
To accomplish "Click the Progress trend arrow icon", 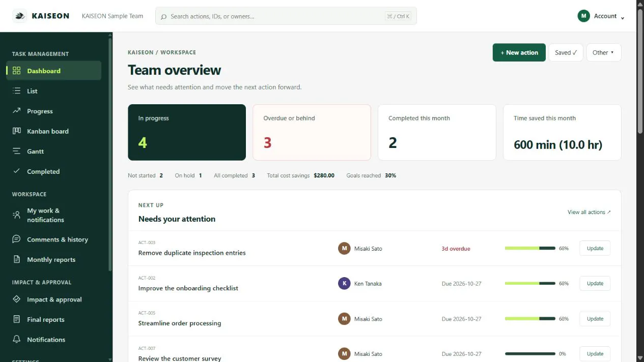I will coord(17,111).
